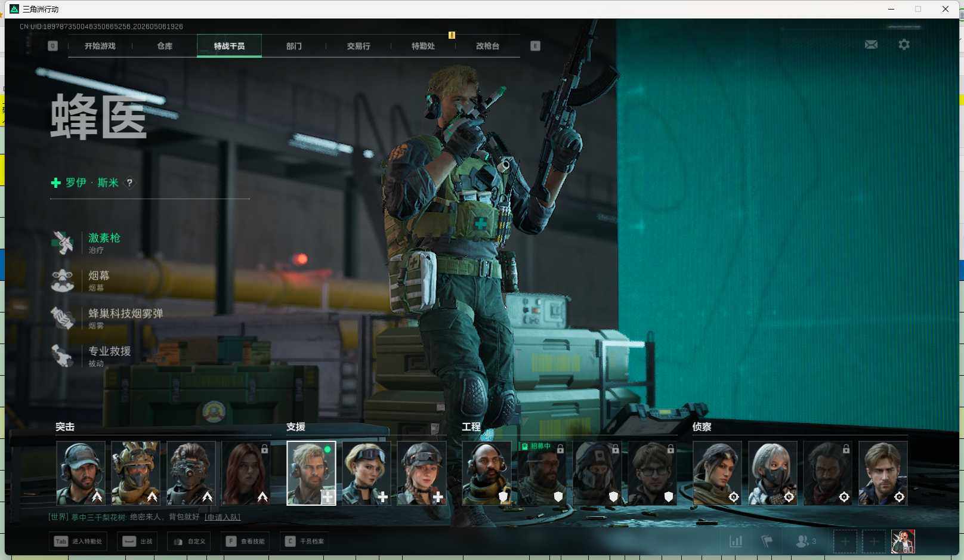964x560 pixels.
Task: Select the 特战干员 tab
Action: 229,46
